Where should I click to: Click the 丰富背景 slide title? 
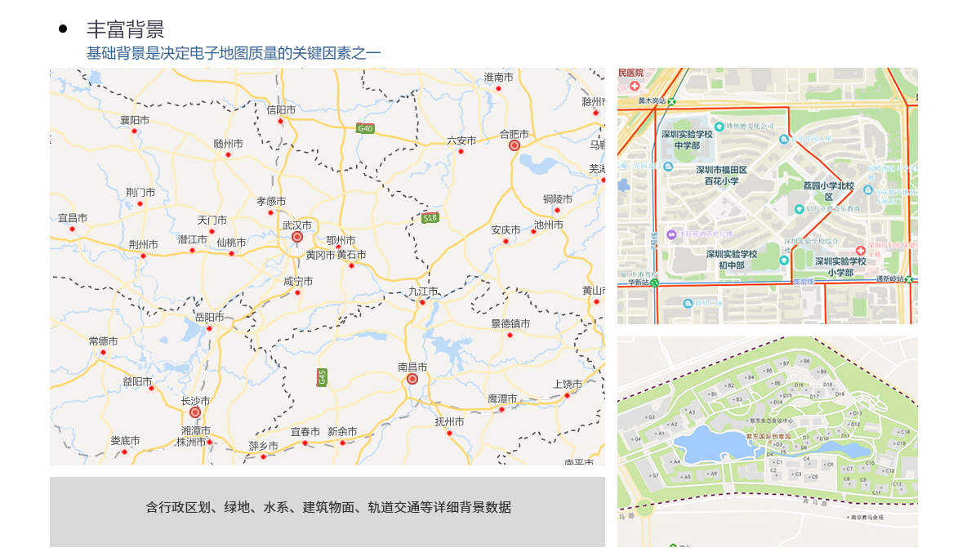coord(126,29)
